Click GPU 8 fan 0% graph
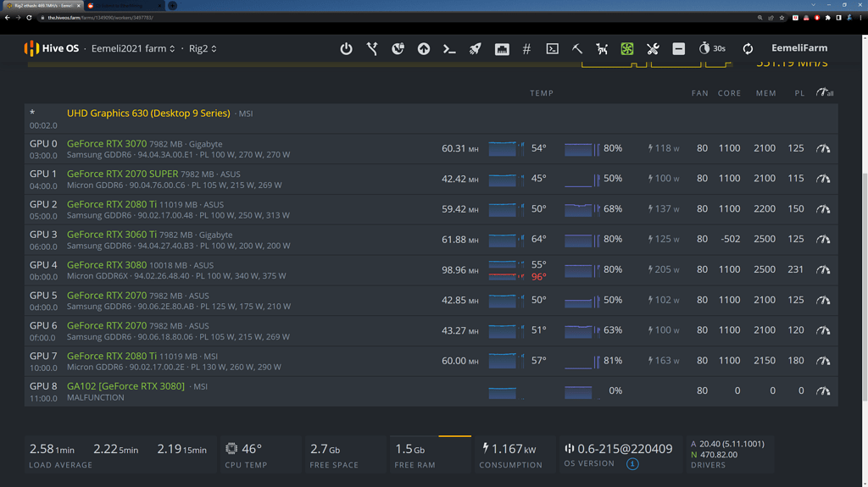The width and height of the screenshot is (868, 487). click(x=581, y=392)
